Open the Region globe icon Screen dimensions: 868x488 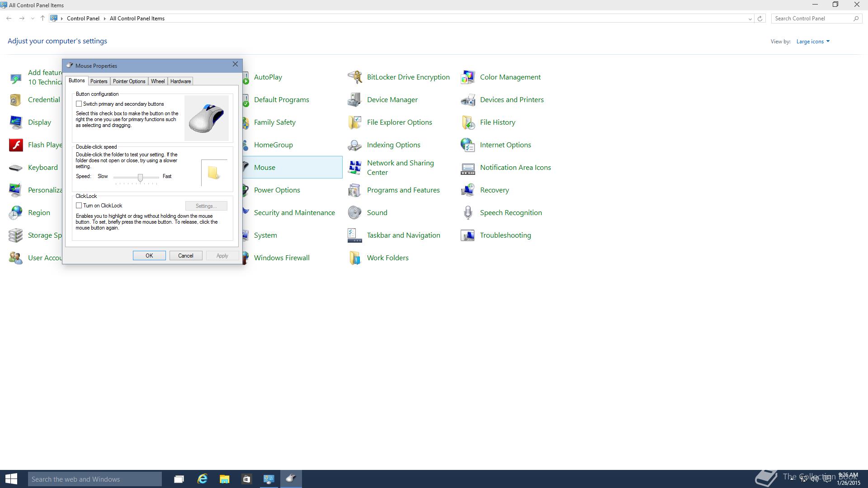point(16,212)
